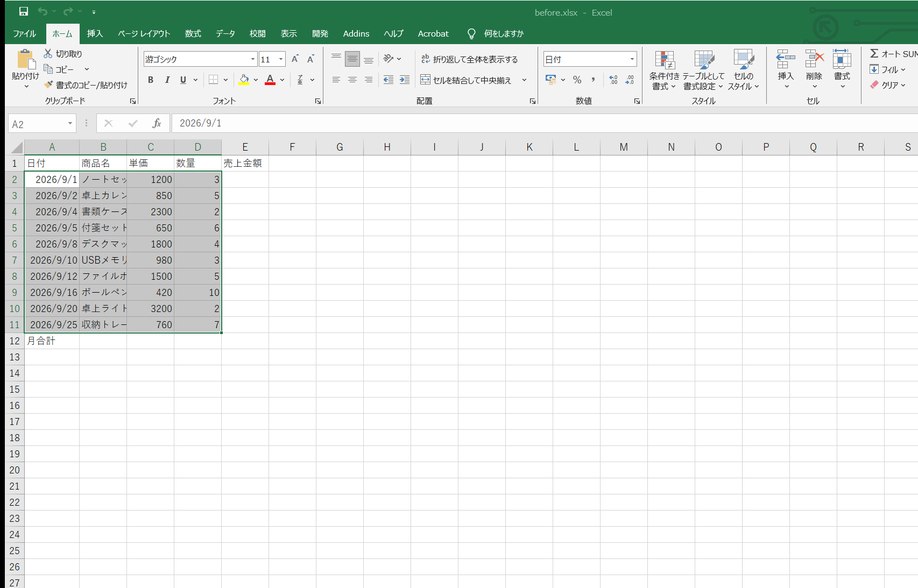
Task: Toggle center horizontal alignment
Action: [352, 80]
